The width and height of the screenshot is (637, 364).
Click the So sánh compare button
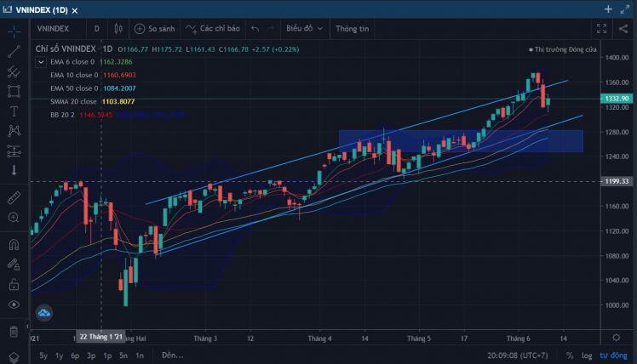click(x=155, y=28)
